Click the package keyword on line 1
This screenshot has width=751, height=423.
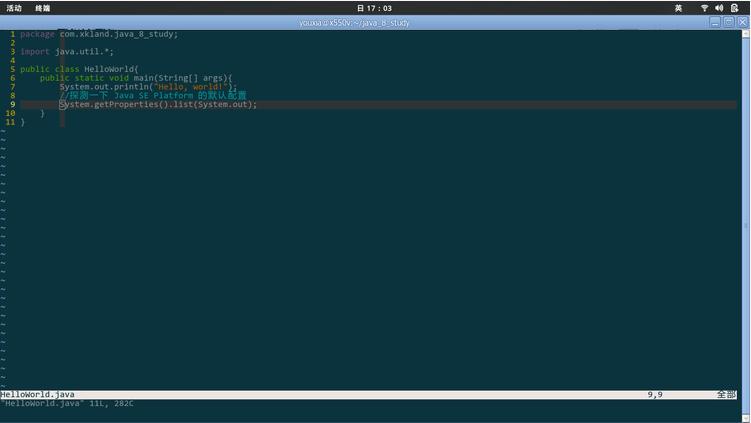[37, 34]
